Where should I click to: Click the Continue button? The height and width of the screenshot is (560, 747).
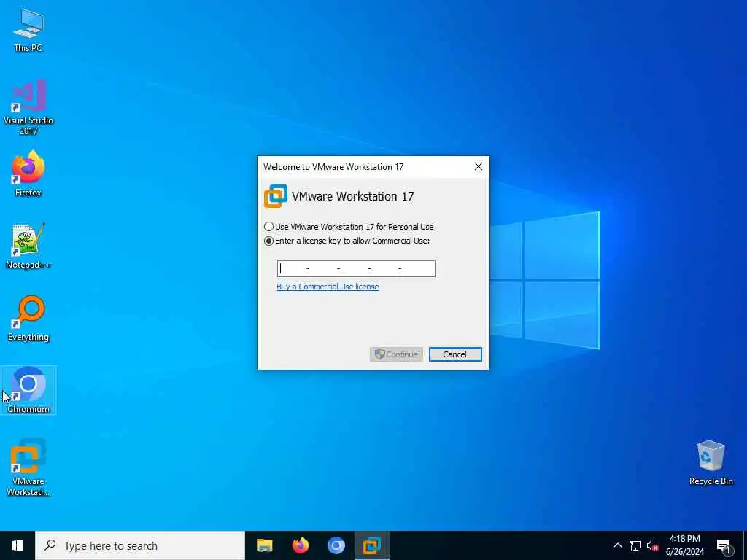[396, 354]
